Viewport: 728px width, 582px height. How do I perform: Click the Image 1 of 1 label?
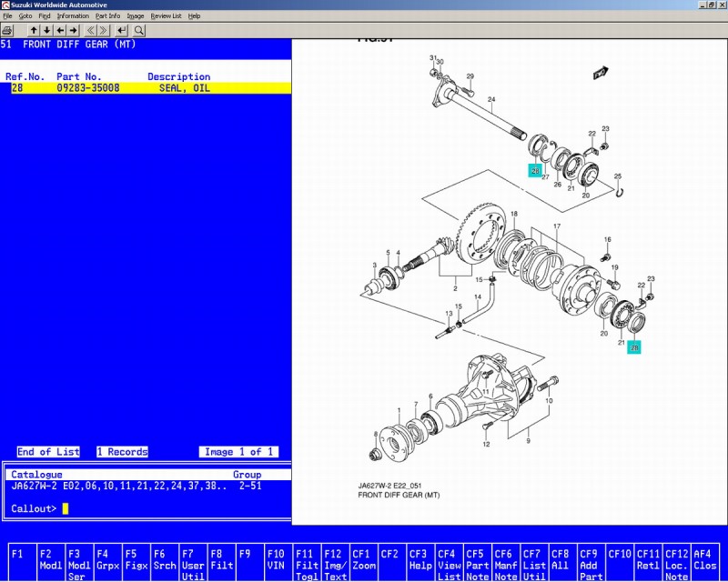pos(238,452)
